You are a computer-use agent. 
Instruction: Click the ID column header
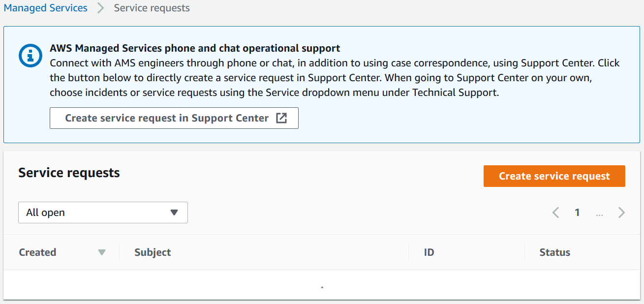click(x=429, y=252)
